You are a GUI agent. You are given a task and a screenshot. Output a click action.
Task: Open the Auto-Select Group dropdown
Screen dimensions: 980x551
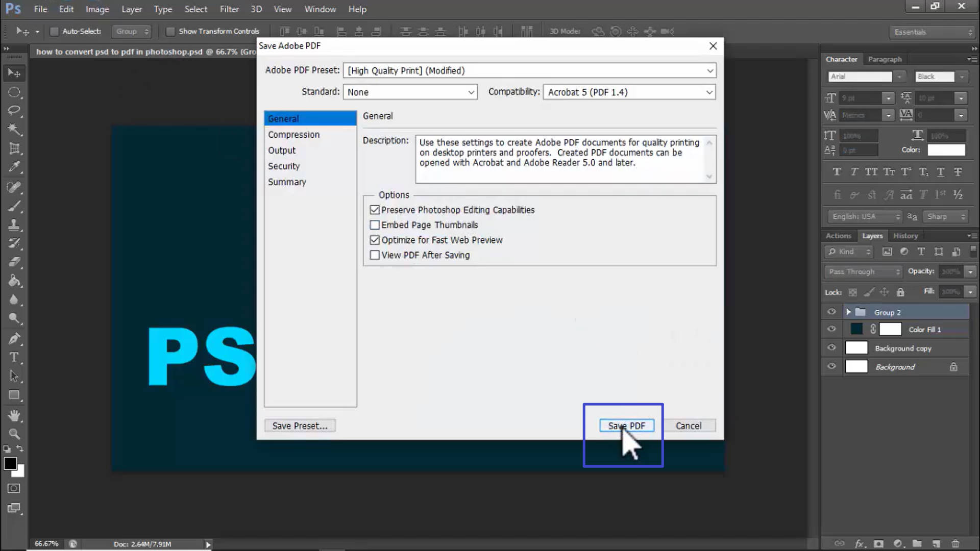pyautogui.click(x=132, y=32)
